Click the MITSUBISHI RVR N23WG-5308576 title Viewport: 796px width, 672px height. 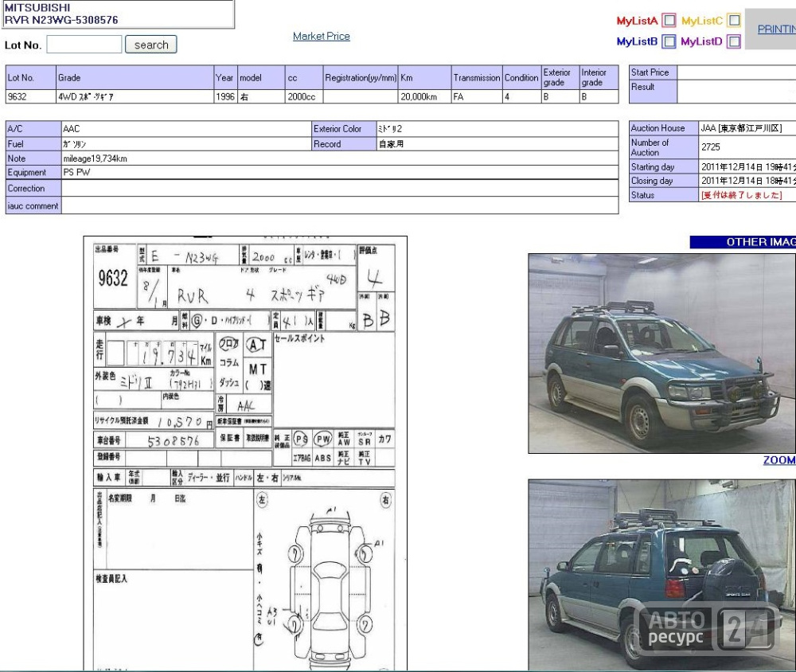pos(61,14)
